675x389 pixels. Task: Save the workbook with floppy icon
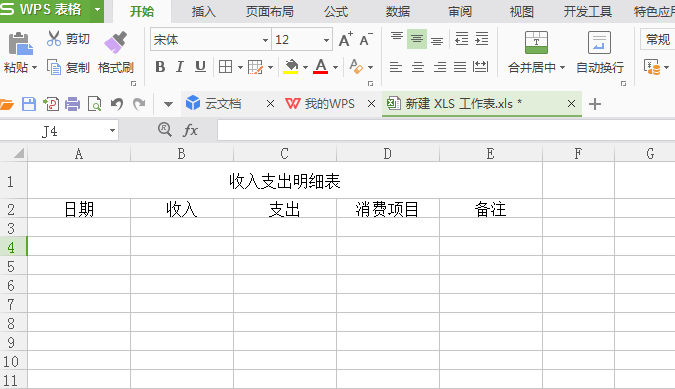coord(29,104)
